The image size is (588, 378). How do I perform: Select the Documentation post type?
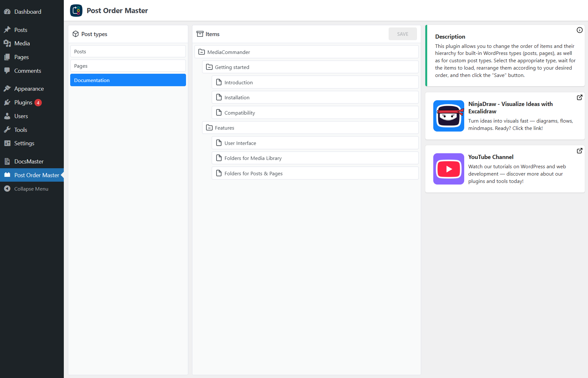[x=128, y=80]
